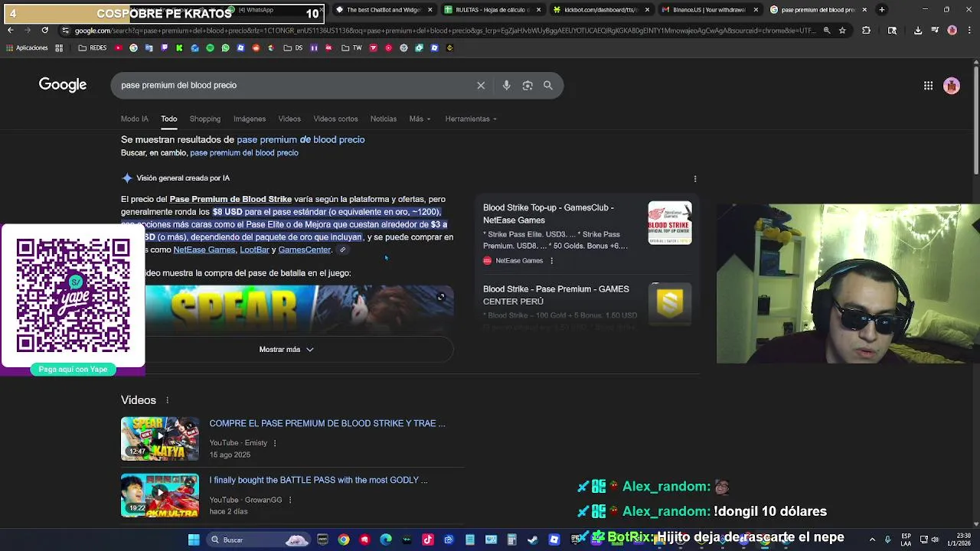Switch to the Videos cortos tab
The image size is (980, 551).
pos(335,119)
